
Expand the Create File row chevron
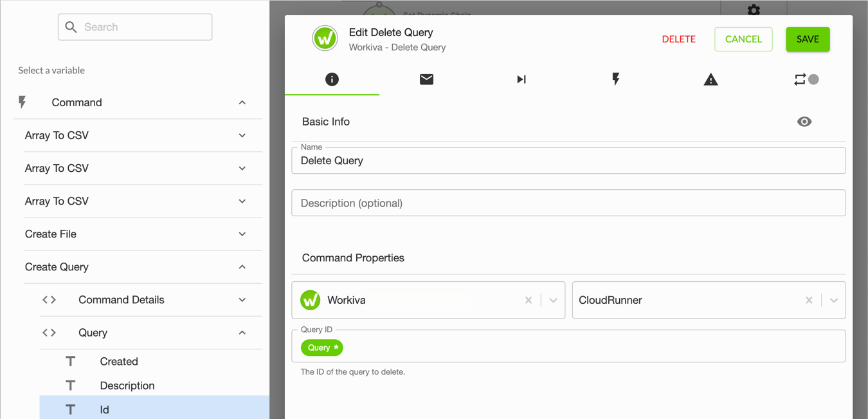pos(242,234)
